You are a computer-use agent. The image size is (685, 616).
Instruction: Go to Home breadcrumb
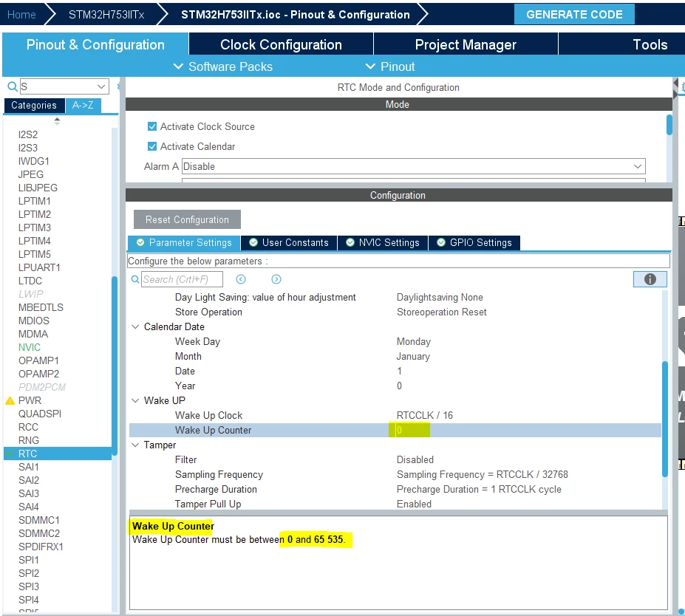(x=21, y=15)
